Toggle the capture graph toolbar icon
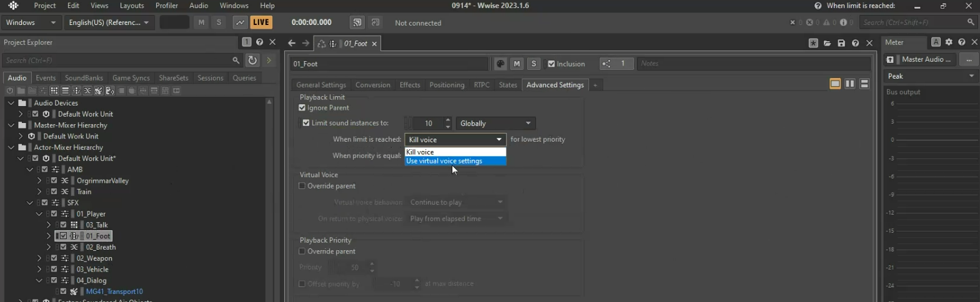Image resolution: width=980 pixels, height=302 pixels. click(x=240, y=22)
